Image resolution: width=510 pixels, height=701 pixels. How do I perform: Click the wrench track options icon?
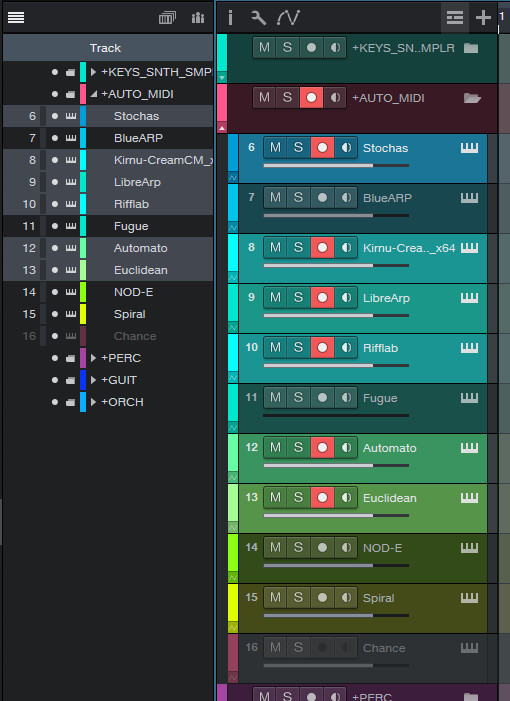258,18
